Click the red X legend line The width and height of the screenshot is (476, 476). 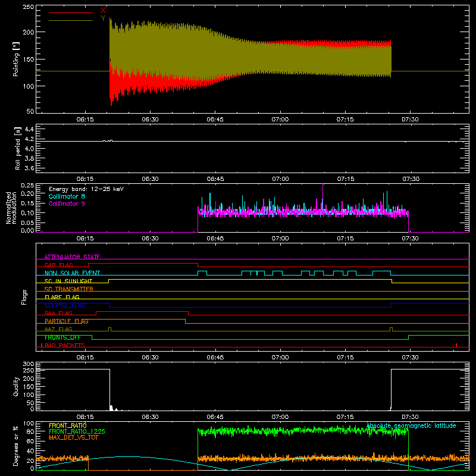(71, 12)
